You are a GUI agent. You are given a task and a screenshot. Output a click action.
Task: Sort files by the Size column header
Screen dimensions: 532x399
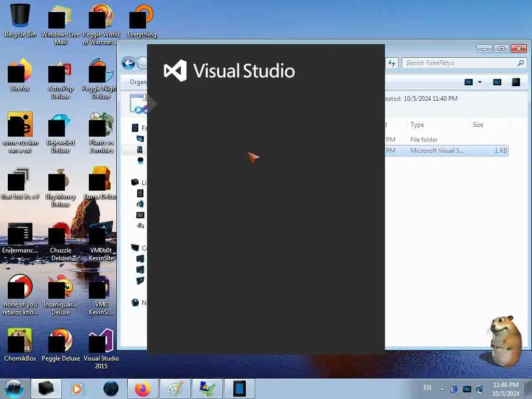tap(490, 125)
